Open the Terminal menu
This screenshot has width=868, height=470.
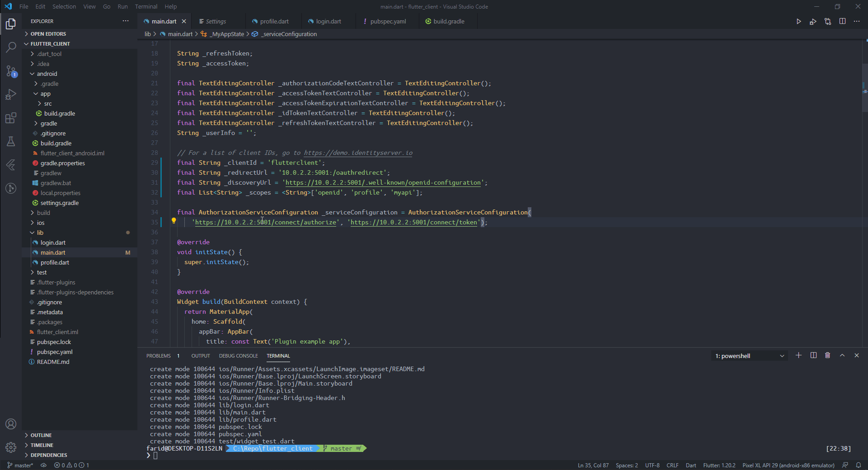146,6
